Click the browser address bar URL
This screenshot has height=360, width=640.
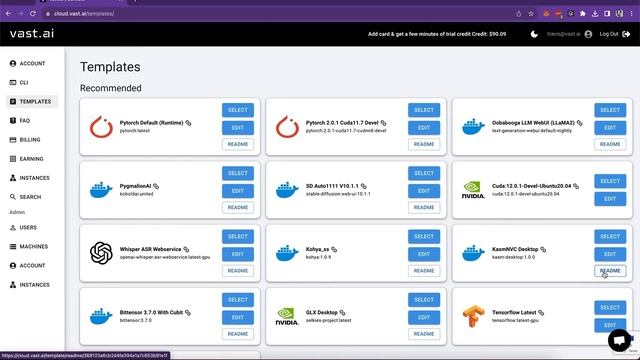(84, 13)
